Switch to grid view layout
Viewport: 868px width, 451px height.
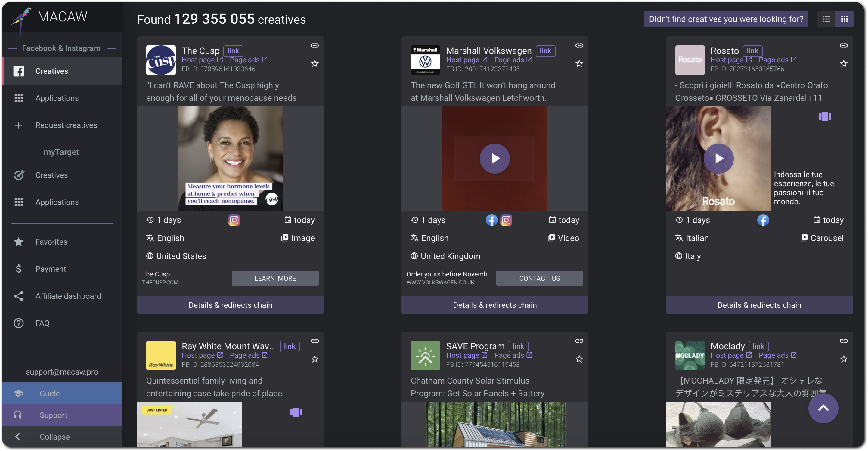[845, 19]
